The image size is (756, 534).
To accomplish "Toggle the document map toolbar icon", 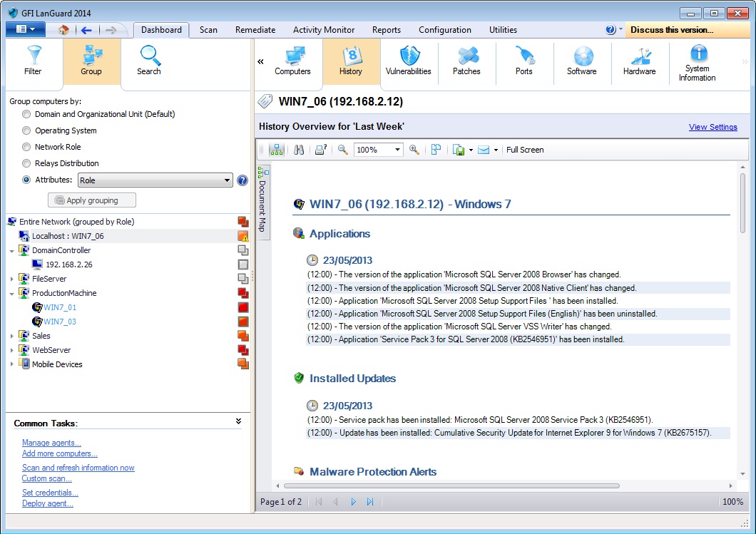I will pyautogui.click(x=277, y=150).
